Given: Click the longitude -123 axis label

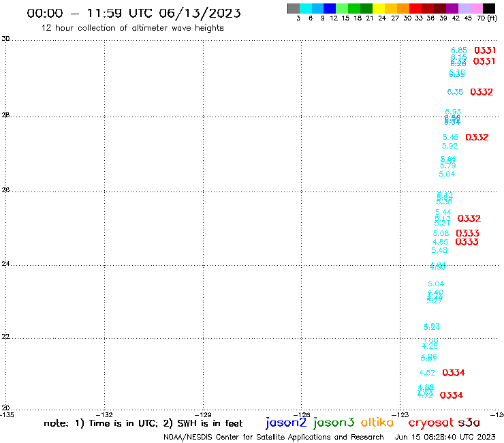Looking at the screenshot, I should coord(400,414).
